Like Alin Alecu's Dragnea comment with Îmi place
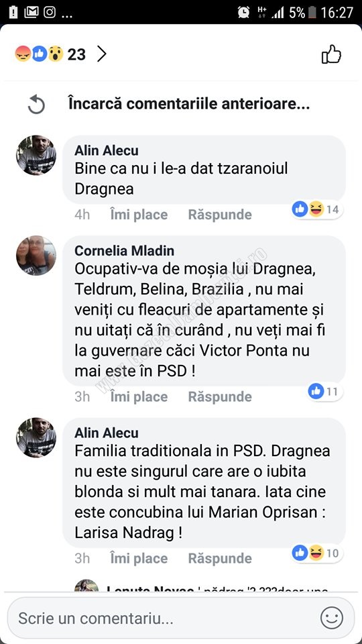Screen dimensions: 362x644 [139, 215]
